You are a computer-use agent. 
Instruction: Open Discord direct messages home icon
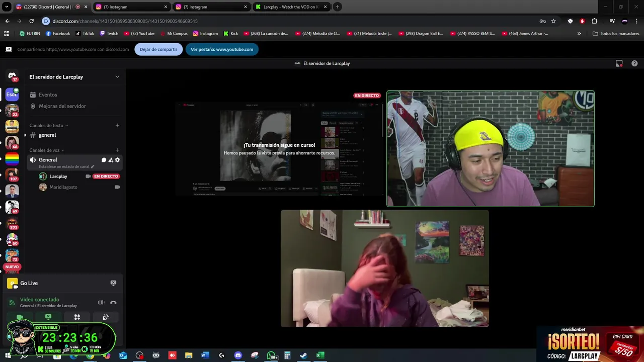click(12, 76)
